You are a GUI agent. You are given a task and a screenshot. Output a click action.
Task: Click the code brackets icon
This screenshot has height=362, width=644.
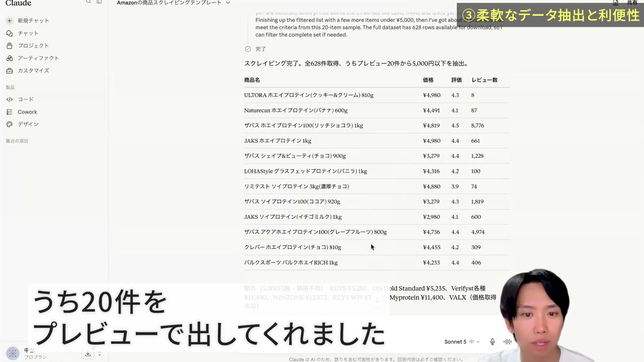tap(9, 99)
